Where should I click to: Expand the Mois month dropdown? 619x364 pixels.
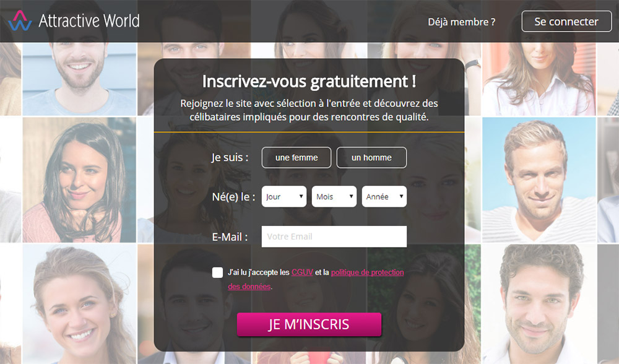(x=334, y=196)
